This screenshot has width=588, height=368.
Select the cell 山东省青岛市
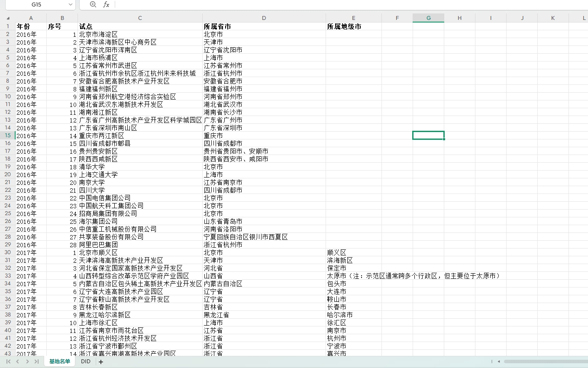click(x=264, y=221)
